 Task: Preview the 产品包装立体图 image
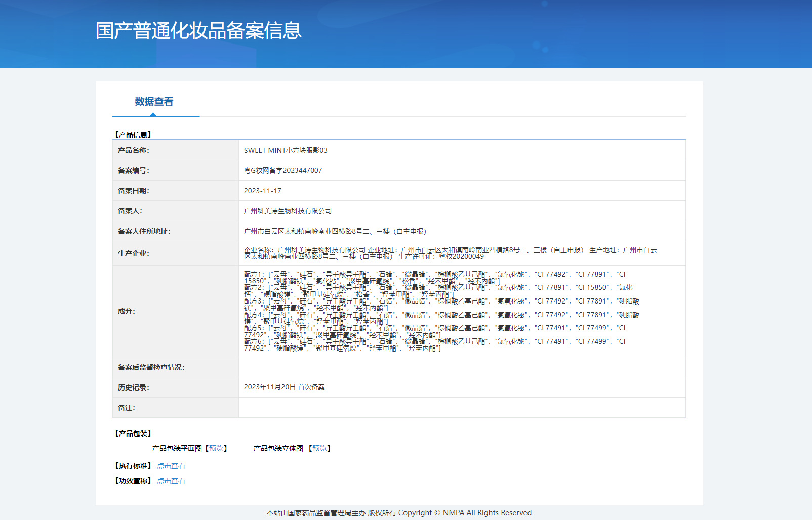[319, 448]
